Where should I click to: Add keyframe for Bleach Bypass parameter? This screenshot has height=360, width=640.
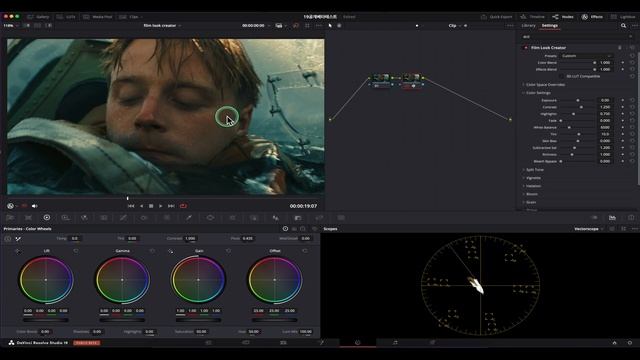pyautogui.click(x=623, y=161)
